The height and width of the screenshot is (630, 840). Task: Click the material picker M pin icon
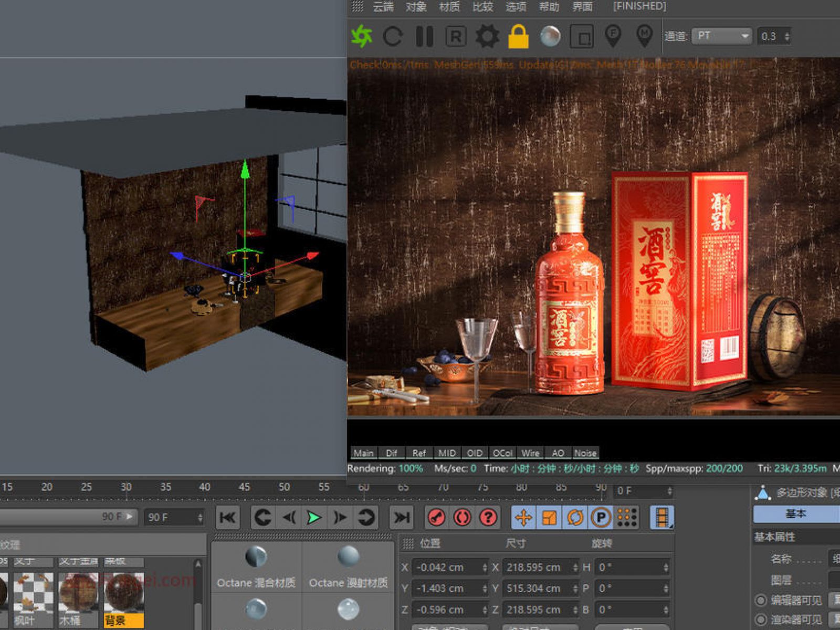point(644,36)
